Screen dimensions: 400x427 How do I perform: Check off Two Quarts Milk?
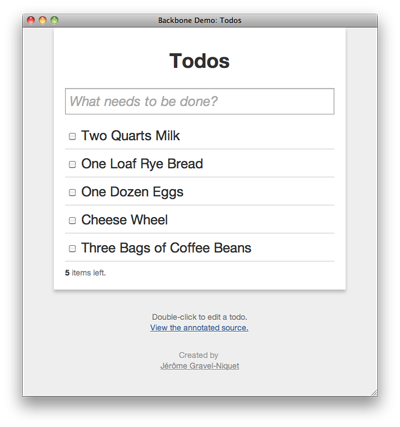click(x=72, y=136)
